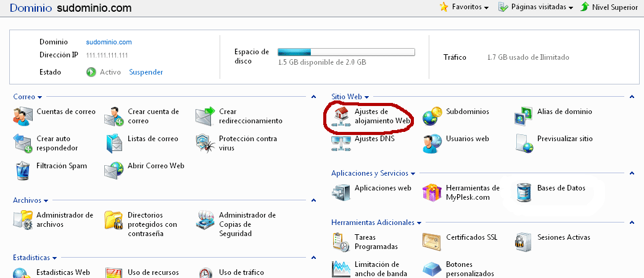
Task: Click the Espacio de disco usage bar
Action: [346, 52]
